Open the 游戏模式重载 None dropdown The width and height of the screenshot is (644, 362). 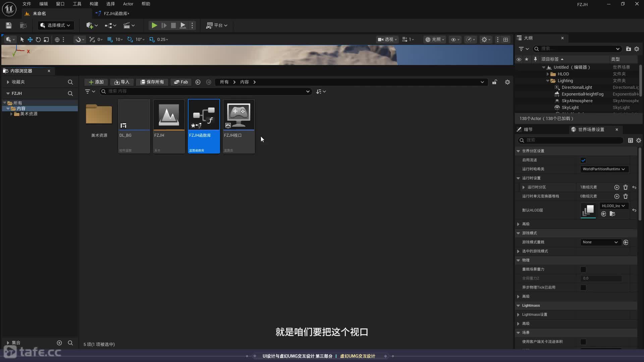click(x=600, y=242)
